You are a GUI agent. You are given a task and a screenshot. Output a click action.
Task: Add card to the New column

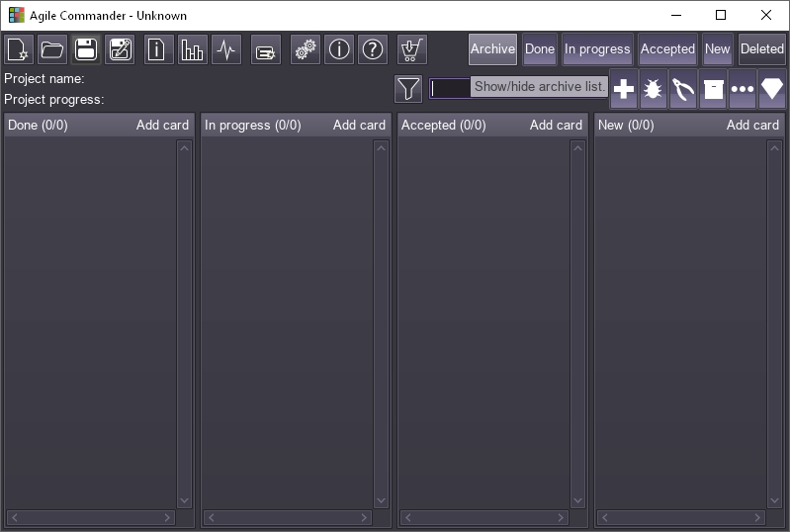point(752,125)
